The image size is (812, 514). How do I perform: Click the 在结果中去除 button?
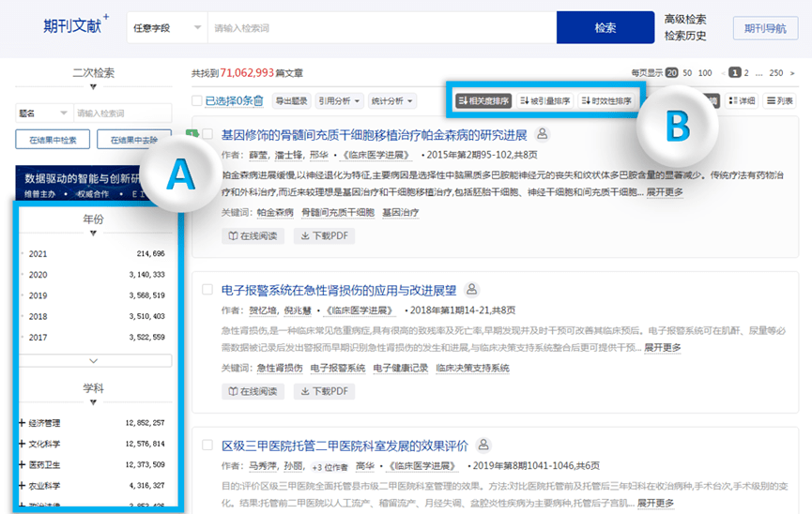(133, 139)
